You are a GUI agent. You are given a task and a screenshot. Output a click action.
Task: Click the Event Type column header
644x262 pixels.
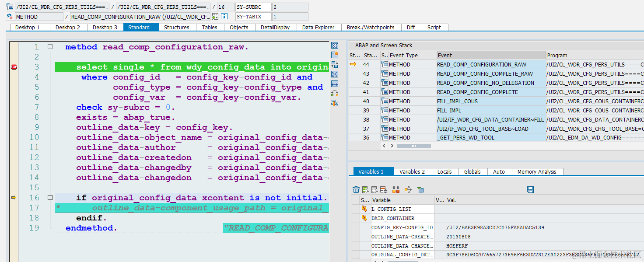pos(413,55)
